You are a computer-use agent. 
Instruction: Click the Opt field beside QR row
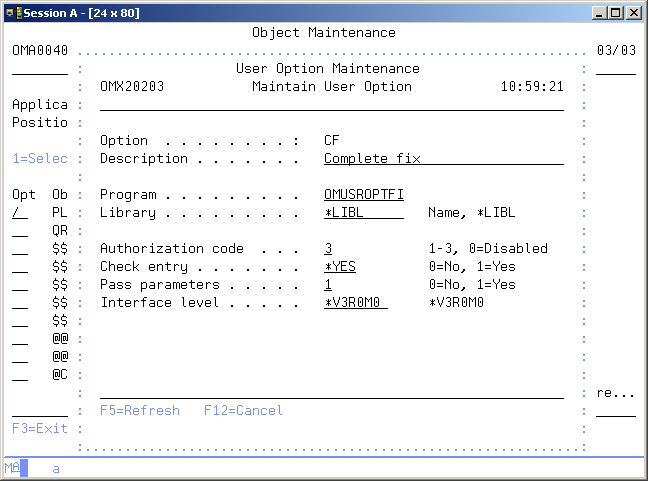pyautogui.click(x=20, y=231)
